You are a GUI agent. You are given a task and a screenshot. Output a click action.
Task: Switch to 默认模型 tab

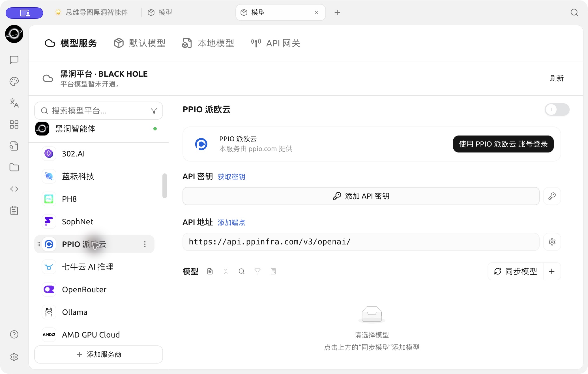click(140, 43)
